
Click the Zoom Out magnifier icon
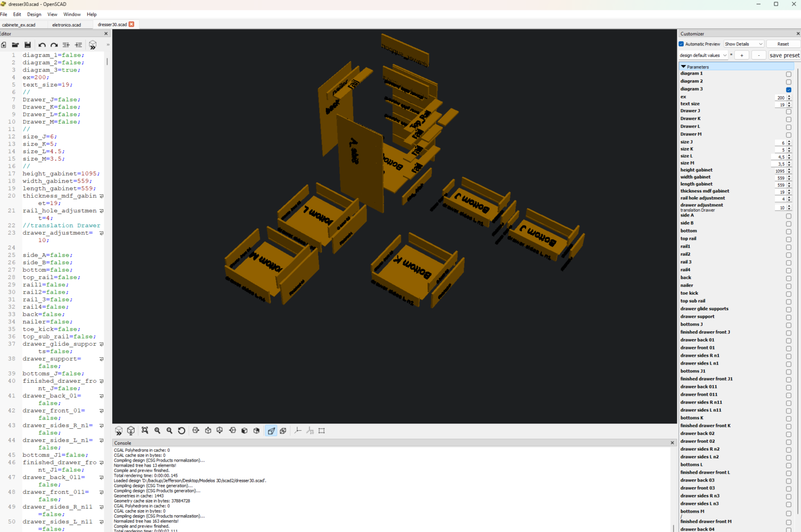point(169,431)
